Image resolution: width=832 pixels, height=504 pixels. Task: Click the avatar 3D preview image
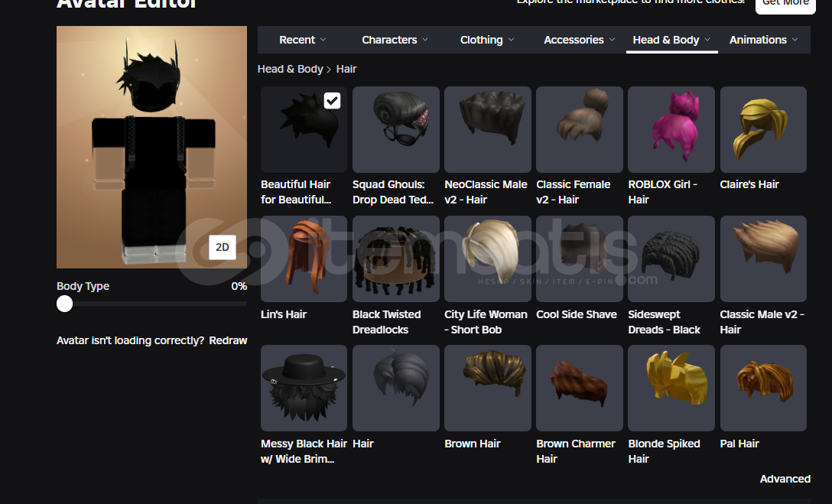tap(151, 147)
